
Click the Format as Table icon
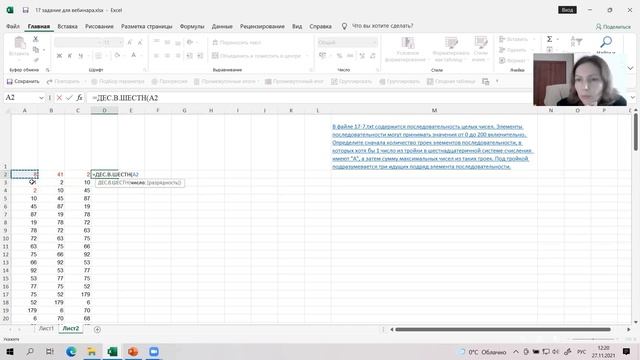(451, 43)
